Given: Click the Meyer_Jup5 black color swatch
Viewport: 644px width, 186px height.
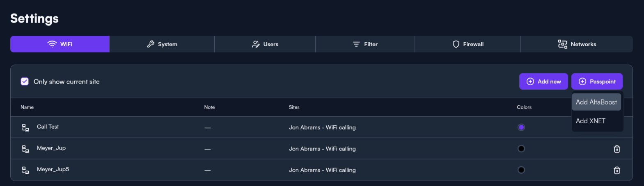Looking at the screenshot, I should point(521,170).
